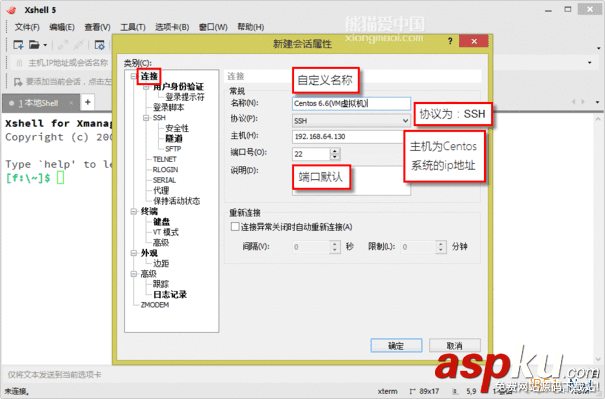Select SFTP tree item

(173, 149)
